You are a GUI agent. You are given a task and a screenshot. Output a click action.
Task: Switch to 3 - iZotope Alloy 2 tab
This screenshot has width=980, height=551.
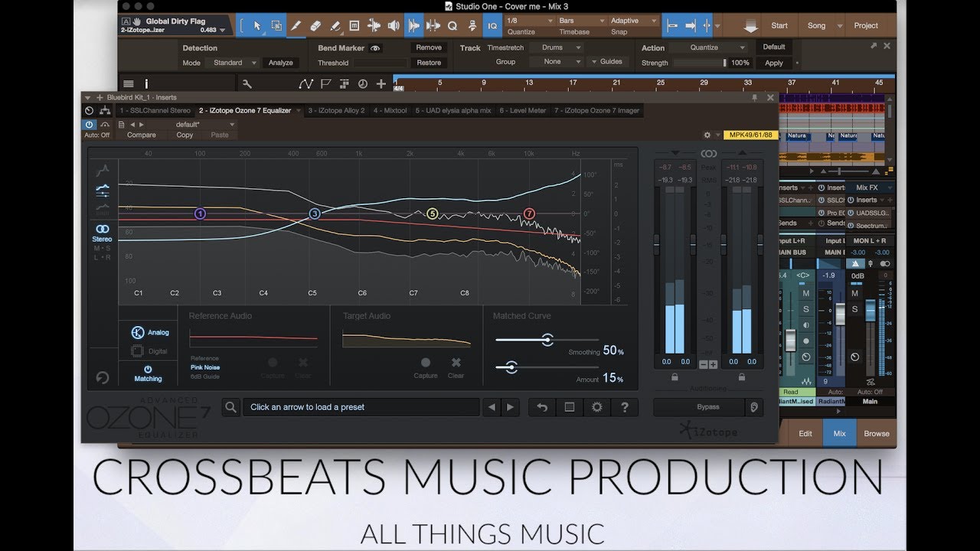[x=337, y=110]
